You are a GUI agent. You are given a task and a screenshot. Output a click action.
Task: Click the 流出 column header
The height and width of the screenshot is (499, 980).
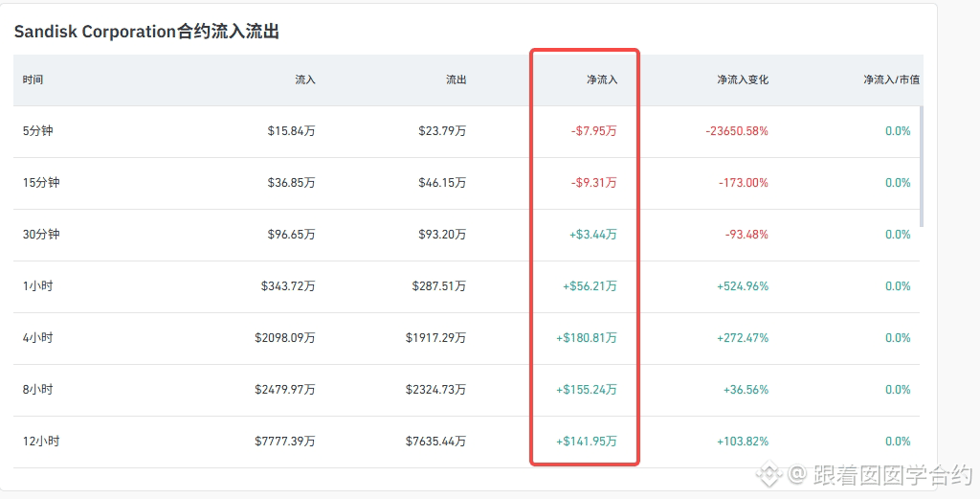[x=456, y=79]
